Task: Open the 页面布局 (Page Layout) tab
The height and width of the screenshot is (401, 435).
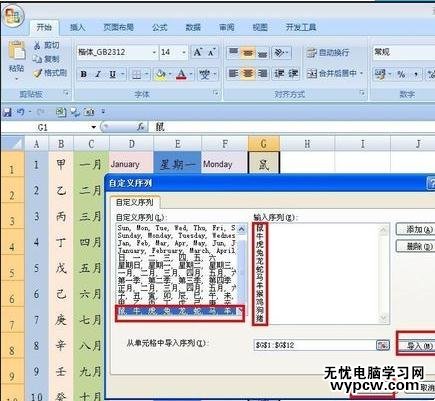Action: click(x=119, y=28)
